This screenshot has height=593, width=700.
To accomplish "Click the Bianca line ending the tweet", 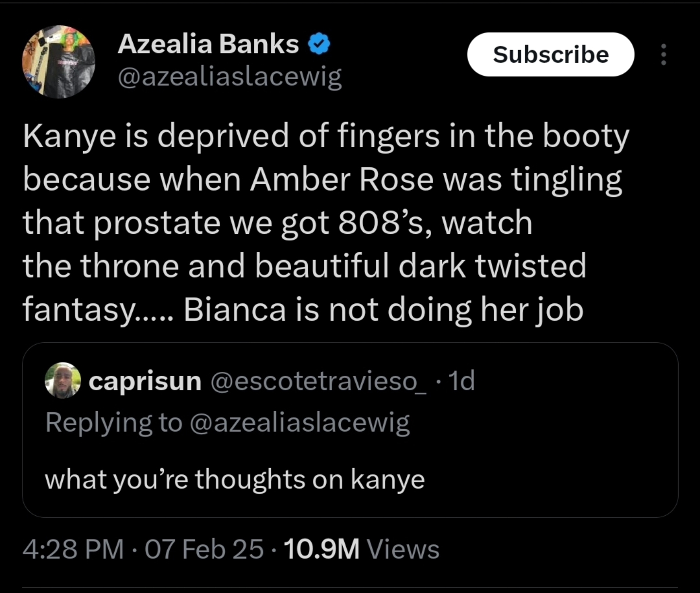I will [x=383, y=310].
